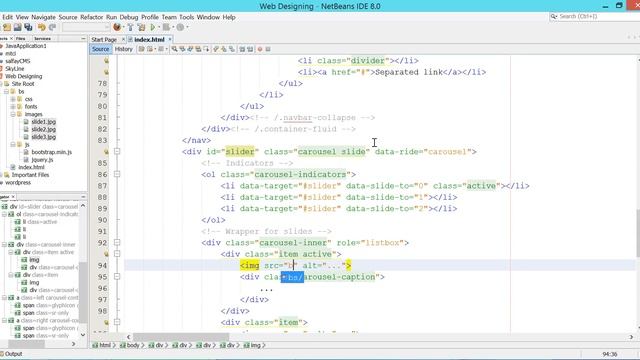Close the Start Page tab
This screenshot has width=640, height=360.
click(x=123, y=40)
